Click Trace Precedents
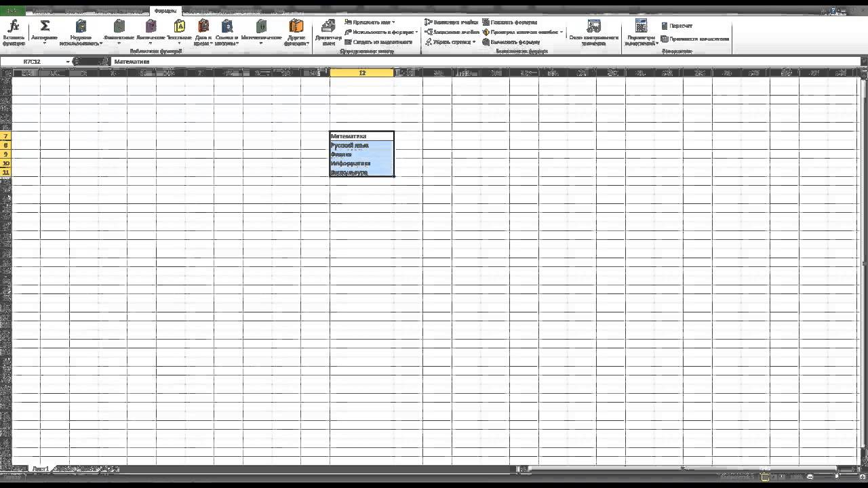This screenshot has height=488, width=868. click(451, 22)
